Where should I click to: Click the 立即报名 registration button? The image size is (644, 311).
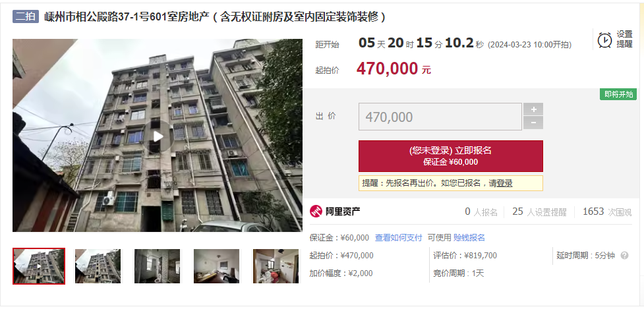click(x=451, y=156)
